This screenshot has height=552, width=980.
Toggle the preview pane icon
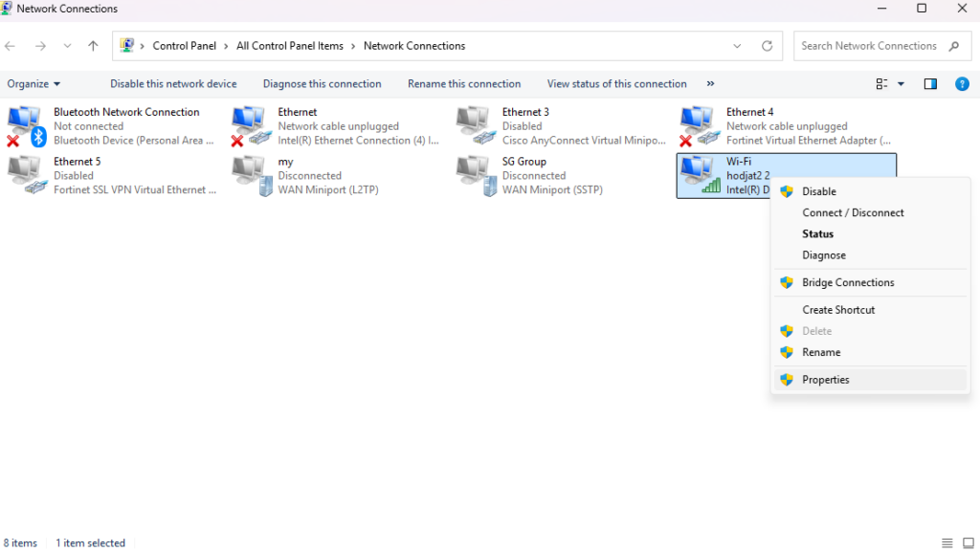(930, 84)
